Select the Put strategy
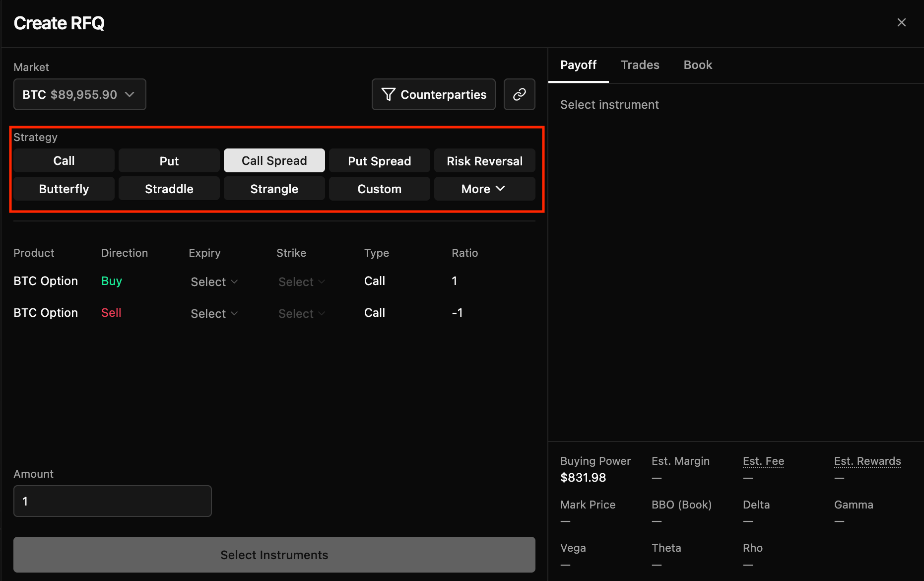This screenshot has height=581, width=924. pyautogui.click(x=169, y=161)
